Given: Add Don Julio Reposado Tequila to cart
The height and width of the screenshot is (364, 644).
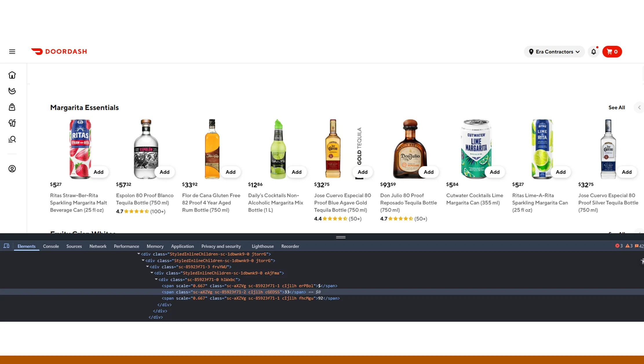Looking at the screenshot, I should coord(428,172).
